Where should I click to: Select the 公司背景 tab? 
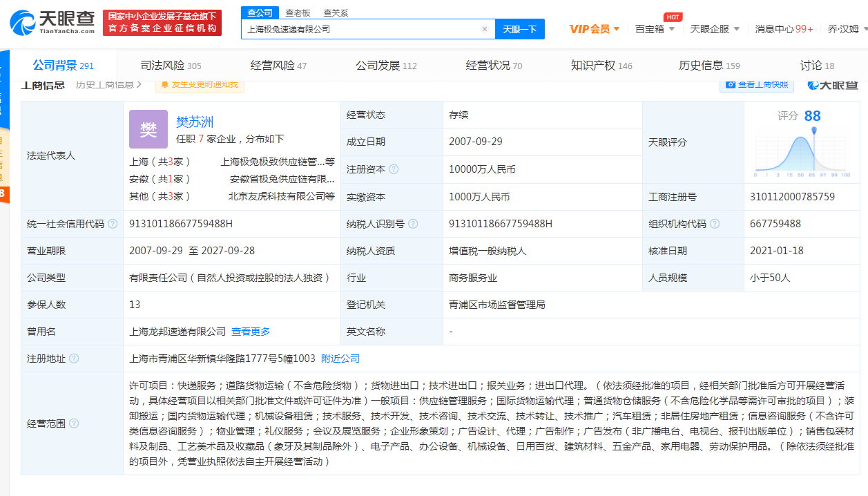[x=63, y=66]
